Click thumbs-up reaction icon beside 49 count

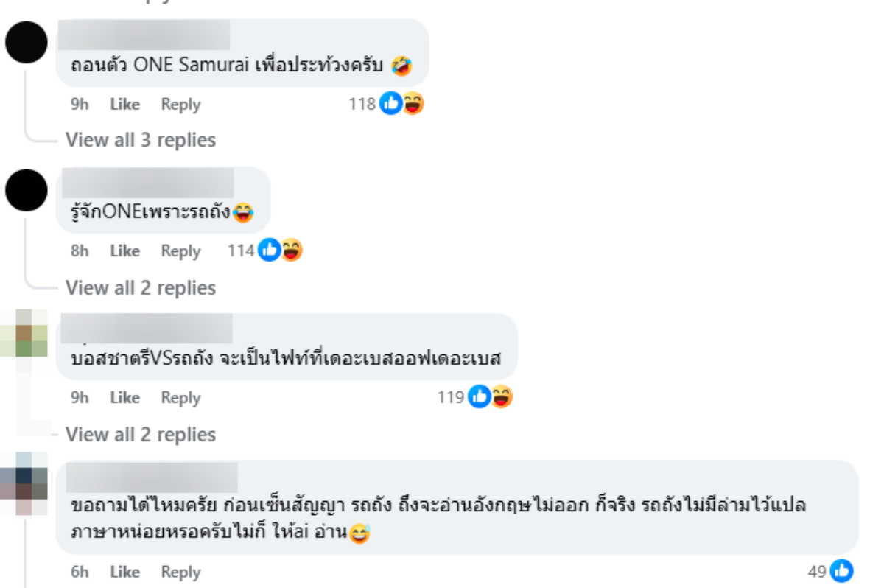(841, 571)
